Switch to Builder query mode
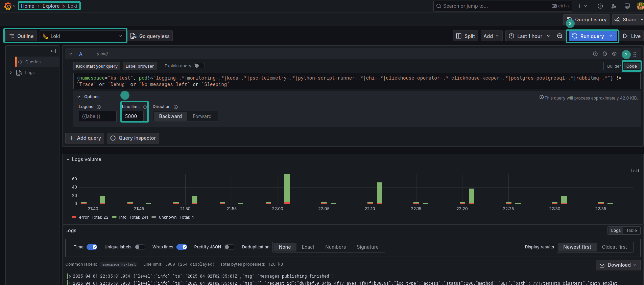The height and width of the screenshot is (285, 644). click(x=614, y=66)
